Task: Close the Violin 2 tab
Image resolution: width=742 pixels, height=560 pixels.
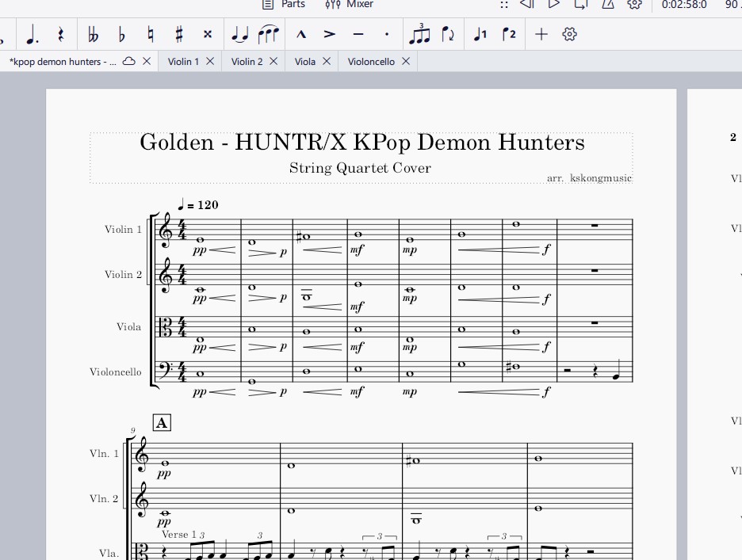Action: coord(273,61)
